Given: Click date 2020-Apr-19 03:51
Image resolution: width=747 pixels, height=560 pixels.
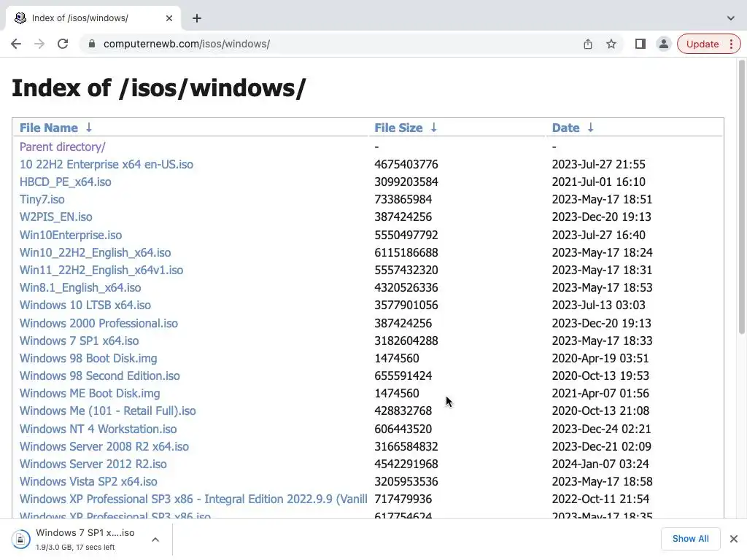Looking at the screenshot, I should pos(600,358).
